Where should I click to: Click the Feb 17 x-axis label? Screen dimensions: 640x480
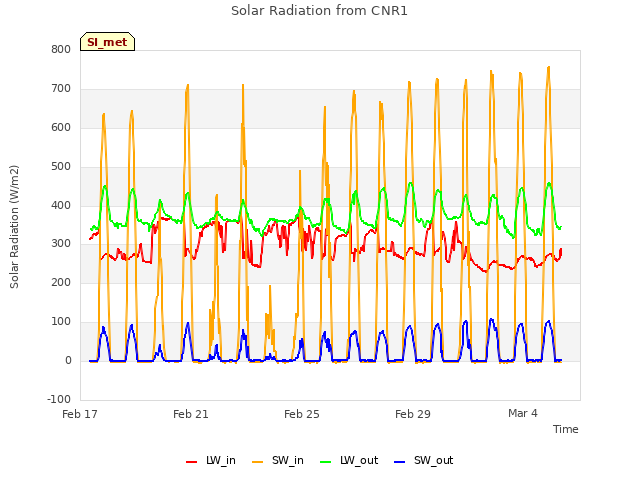coord(80,414)
